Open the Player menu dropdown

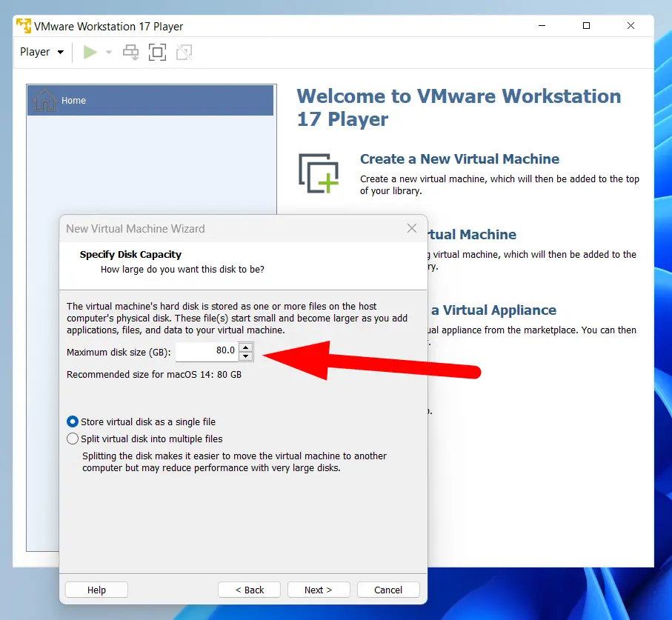pos(42,52)
